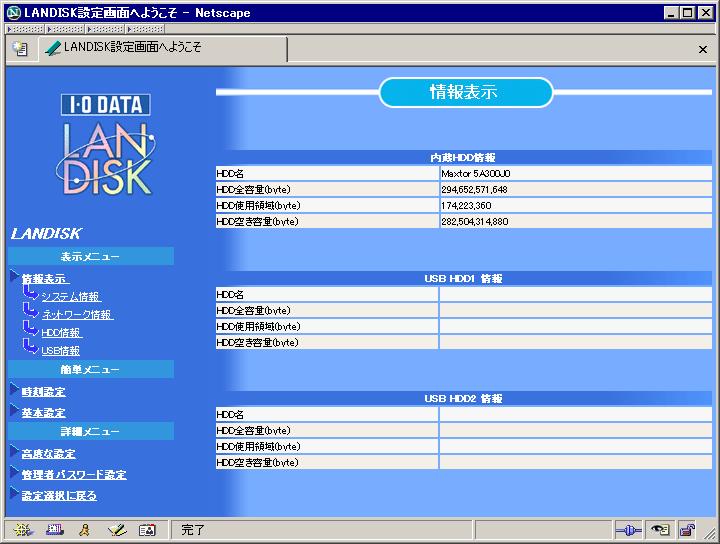Close the current tab with the X
This screenshot has height=544, width=720.
(x=703, y=49)
